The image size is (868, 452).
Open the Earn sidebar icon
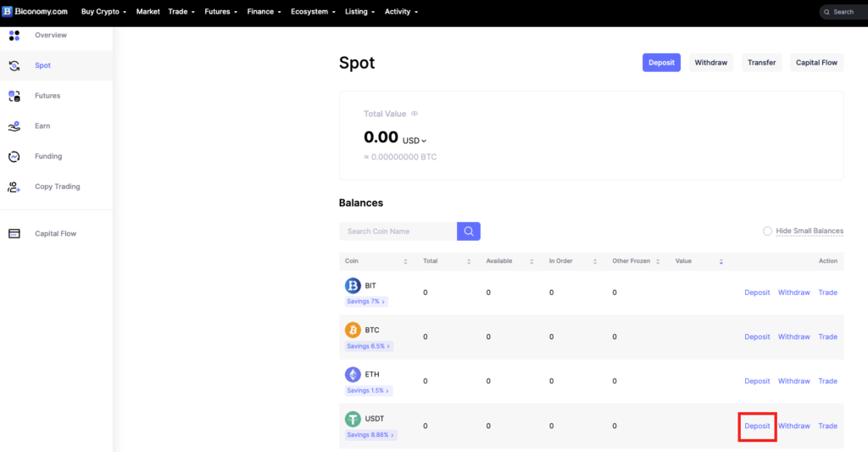click(14, 126)
